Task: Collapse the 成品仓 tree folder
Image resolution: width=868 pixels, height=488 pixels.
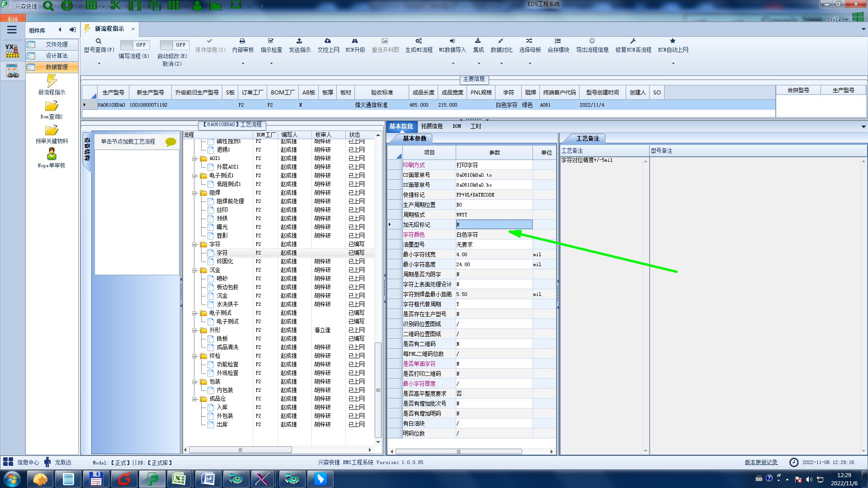Action: 194,399
